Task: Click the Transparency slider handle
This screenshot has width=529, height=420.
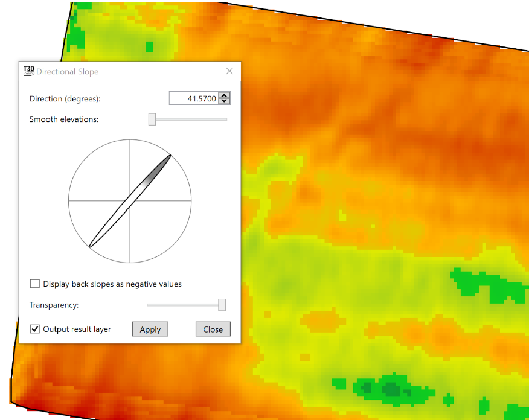Action: click(x=222, y=305)
